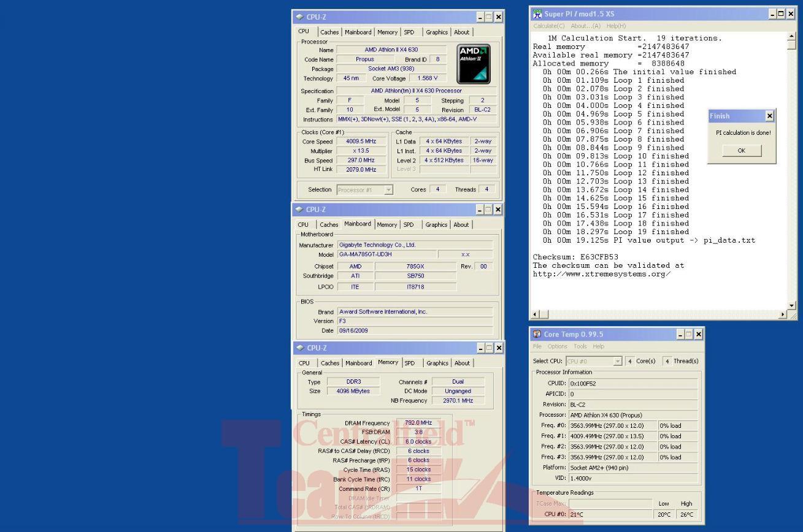Screen dimensions: 803x532
Task: Click the Core Voltage value 1.568 V
Action: (427, 78)
